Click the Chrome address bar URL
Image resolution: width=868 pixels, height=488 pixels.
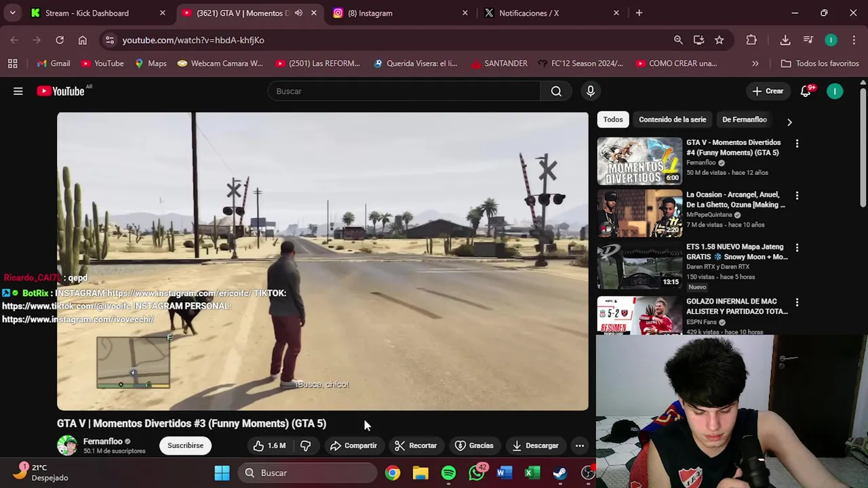click(193, 40)
